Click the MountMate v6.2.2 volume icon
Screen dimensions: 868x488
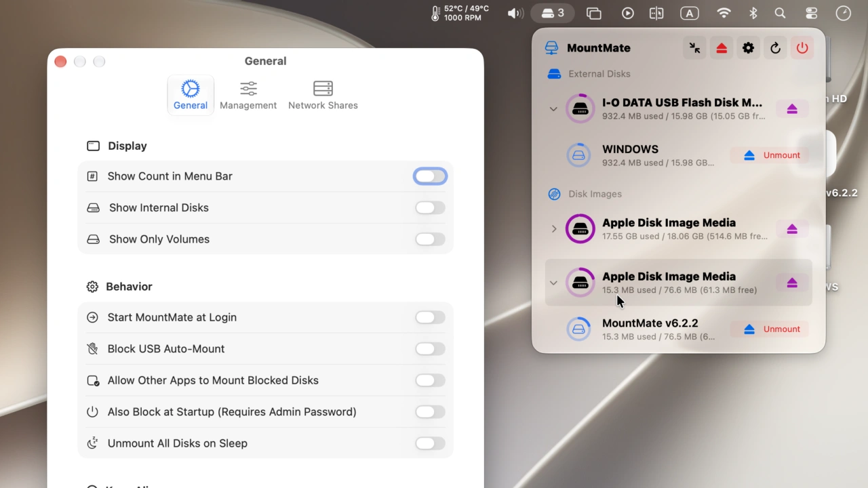[x=578, y=329]
